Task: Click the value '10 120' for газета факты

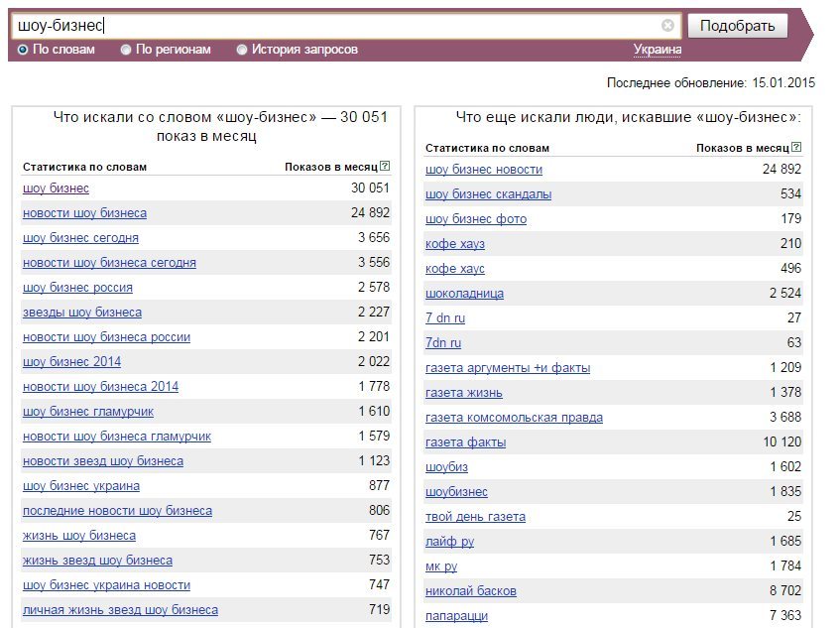Action: pyautogui.click(x=782, y=441)
